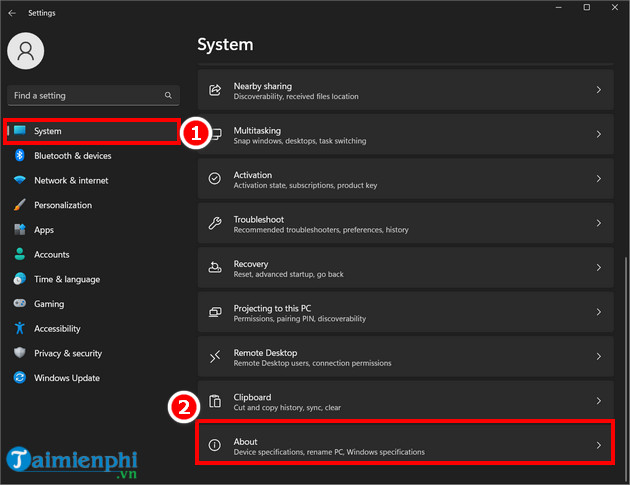Open About via its right chevron
The image size is (630, 485).
pos(599,445)
